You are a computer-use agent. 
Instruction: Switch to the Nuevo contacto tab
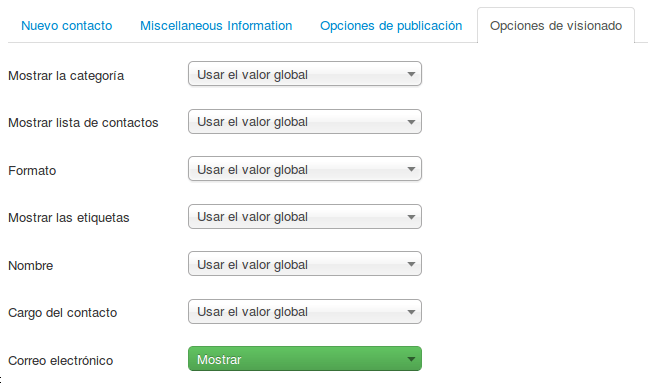pyautogui.click(x=67, y=26)
